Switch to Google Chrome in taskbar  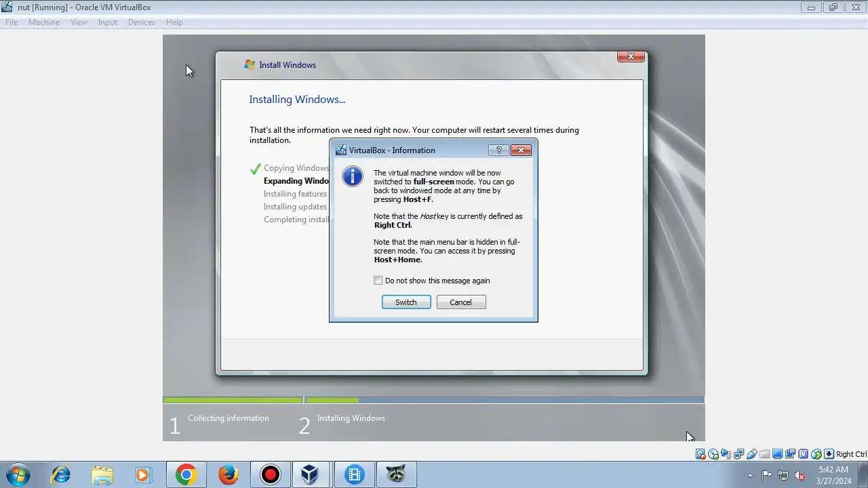click(x=186, y=474)
